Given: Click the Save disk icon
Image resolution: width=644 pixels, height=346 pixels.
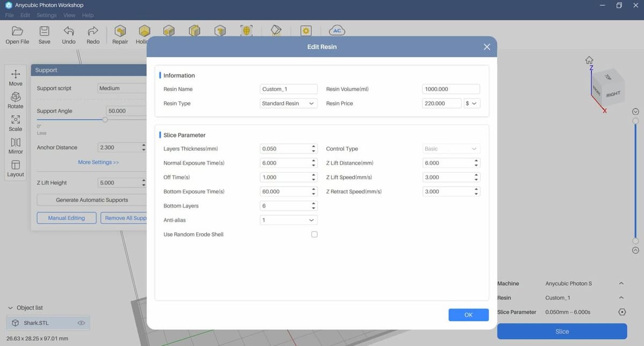Looking at the screenshot, I should click(x=45, y=31).
